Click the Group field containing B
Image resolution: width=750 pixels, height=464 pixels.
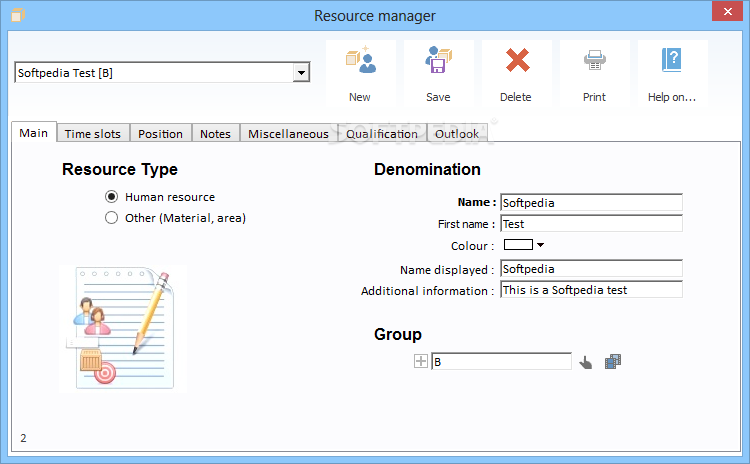[x=501, y=362]
